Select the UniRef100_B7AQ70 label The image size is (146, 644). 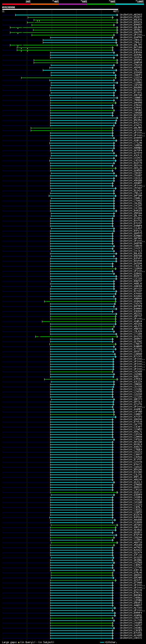tap(131, 80)
